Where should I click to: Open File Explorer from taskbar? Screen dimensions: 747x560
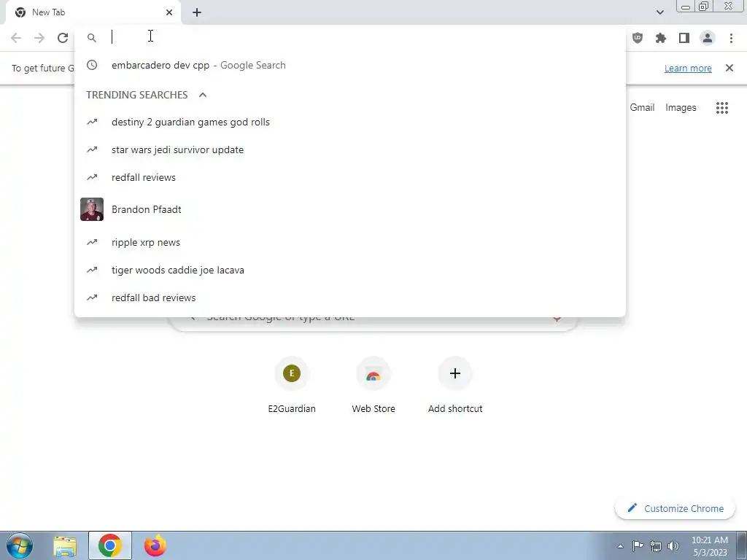tap(65, 546)
